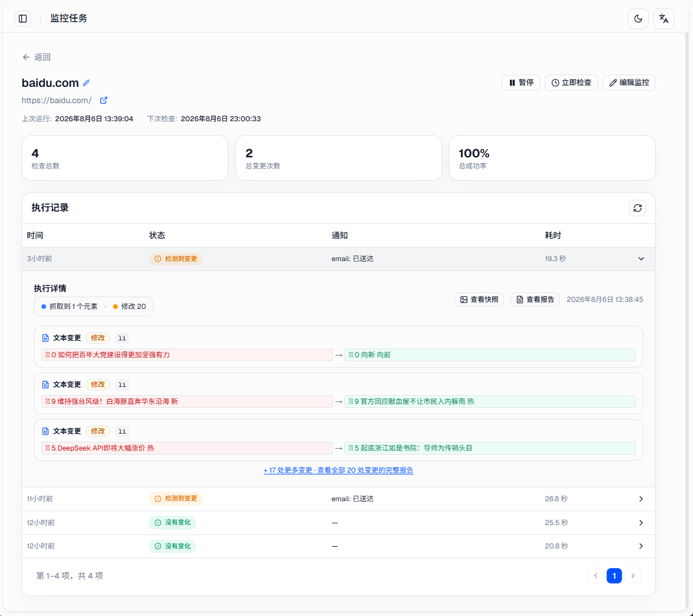Click the 执行详情 heading
Image resolution: width=693 pixels, height=616 pixels.
coord(50,288)
